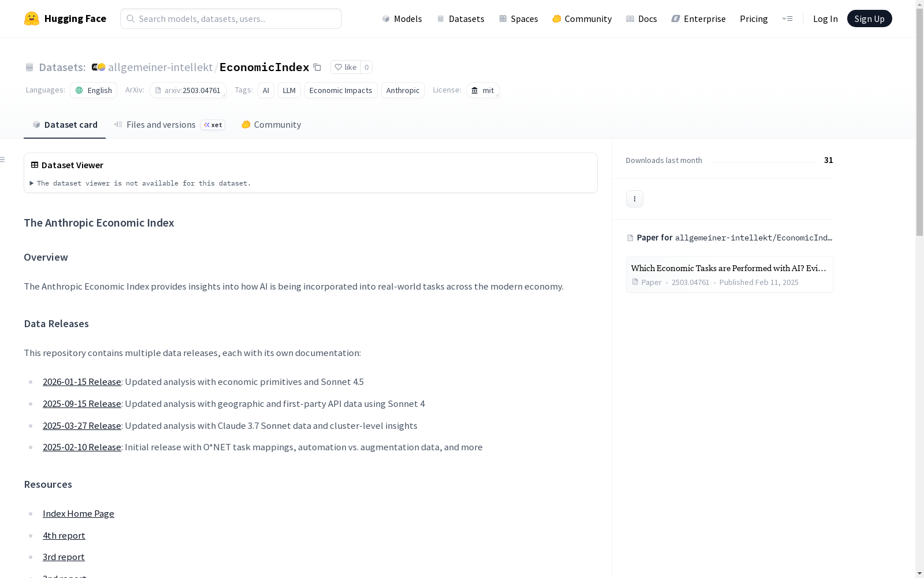Select the LLM tag
Image resolution: width=924 pixels, height=578 pixels.
(289, 90)
